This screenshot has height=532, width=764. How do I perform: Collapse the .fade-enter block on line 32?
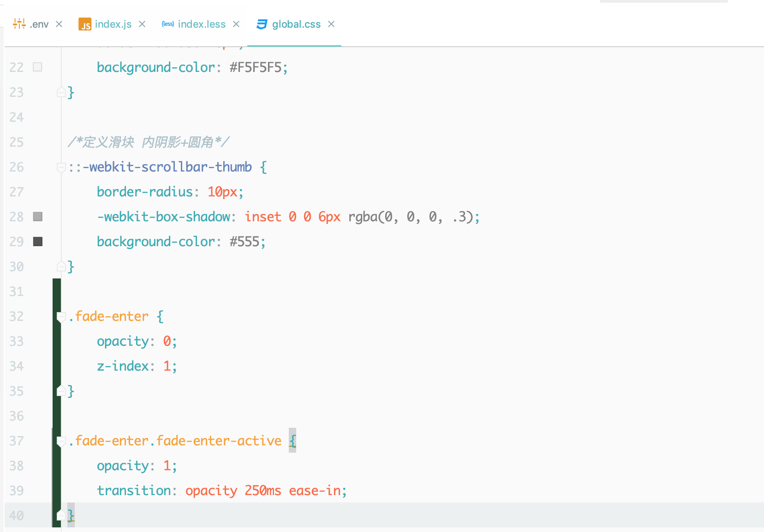pos(61,317)
